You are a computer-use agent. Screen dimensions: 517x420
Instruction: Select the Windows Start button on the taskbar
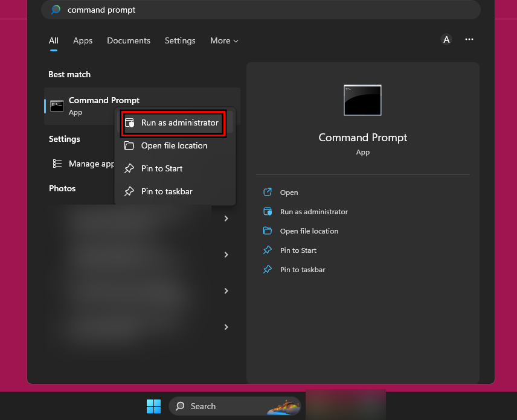coord(153,406)
